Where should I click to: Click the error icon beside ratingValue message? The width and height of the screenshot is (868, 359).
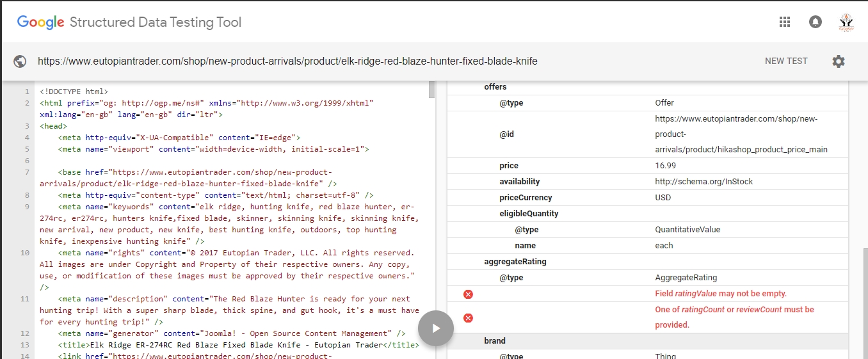click(x=468, y=294)
